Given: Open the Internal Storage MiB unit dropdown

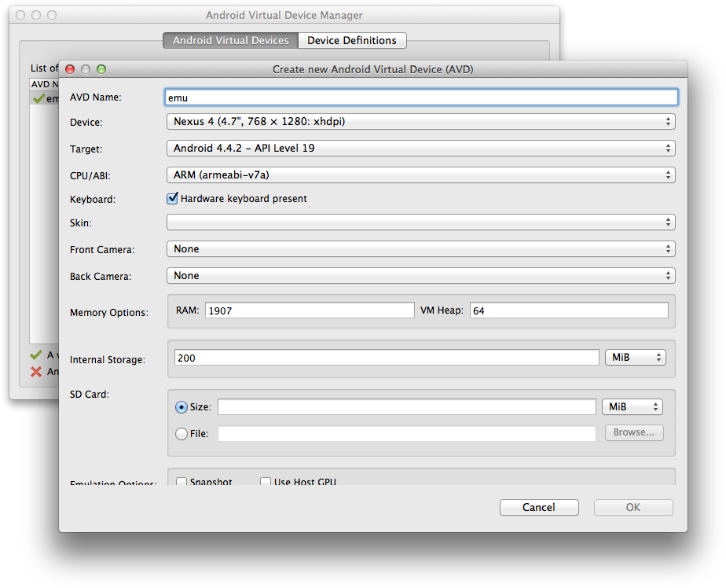Looking at the screenshot, I should (x=636, y=358).
